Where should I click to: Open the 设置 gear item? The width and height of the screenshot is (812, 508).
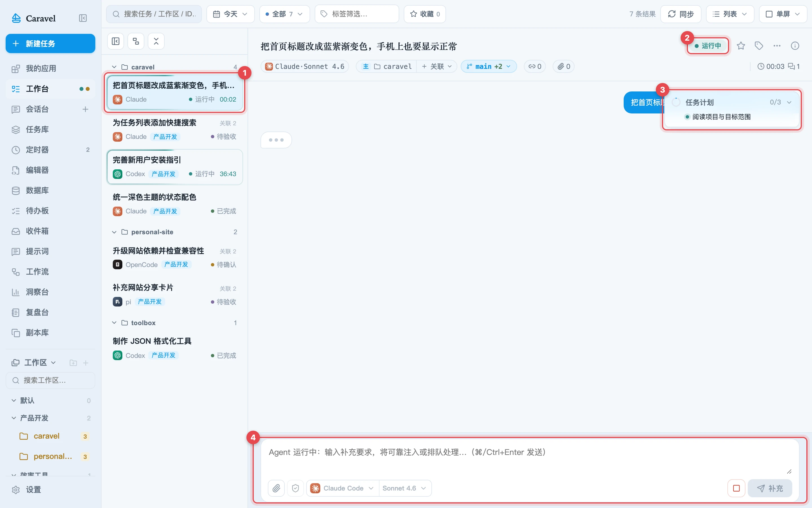[50, 490]
